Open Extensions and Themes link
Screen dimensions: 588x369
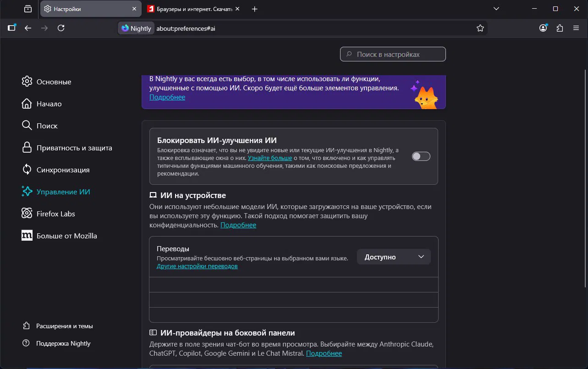click(64, 326)
